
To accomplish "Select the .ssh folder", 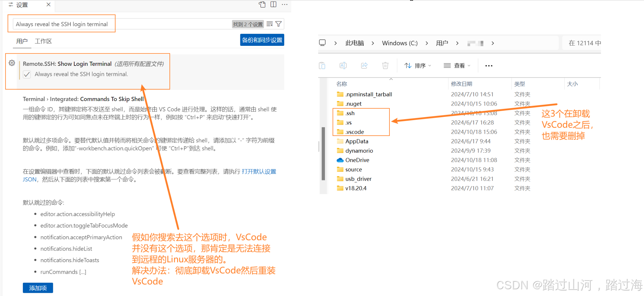I will pyautogui.click(x=346, y=113).
